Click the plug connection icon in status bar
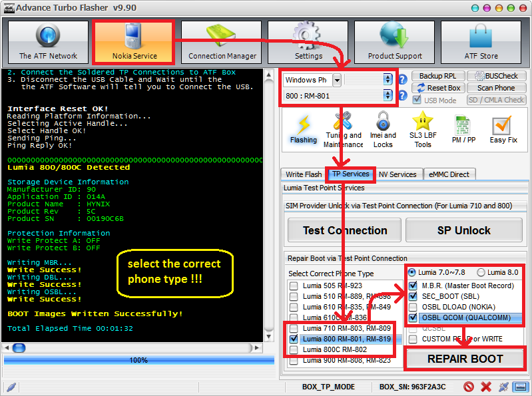The height and width of the screenshot is (396, 532). point(503,387)
